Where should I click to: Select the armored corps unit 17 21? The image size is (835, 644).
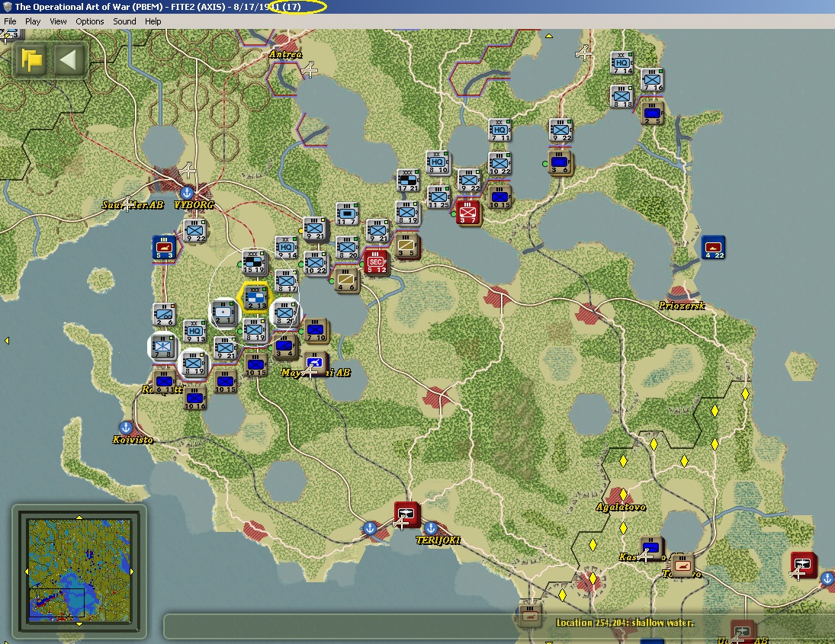pos(409,181)
